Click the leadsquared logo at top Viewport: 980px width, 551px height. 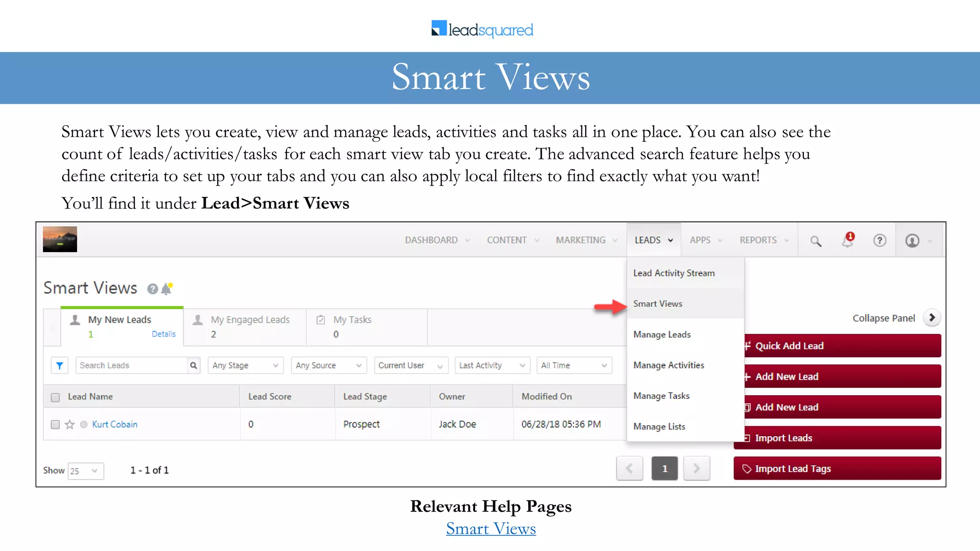pos(482,29)
